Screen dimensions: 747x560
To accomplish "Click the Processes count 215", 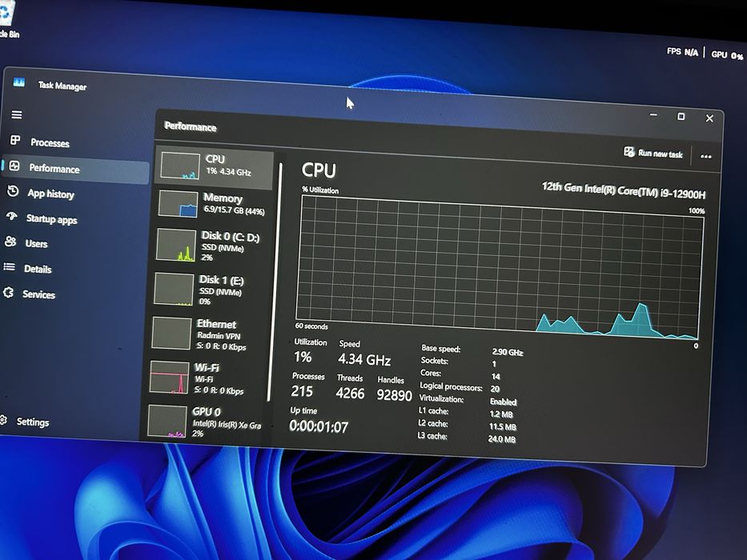I will pos(302,391).
